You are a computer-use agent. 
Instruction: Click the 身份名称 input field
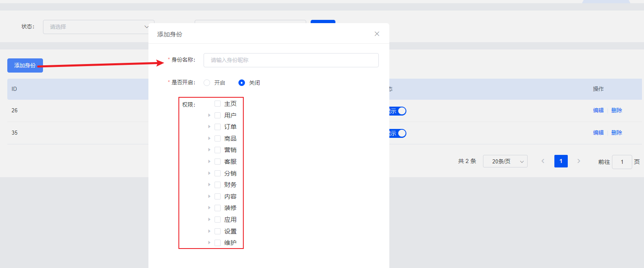[x=291, y=60]
